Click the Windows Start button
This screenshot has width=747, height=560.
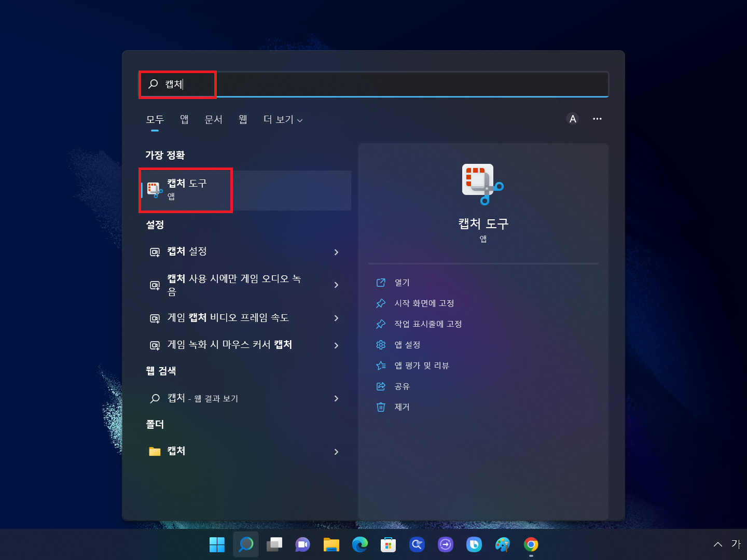pyautogui.click(x=217, y=544)
